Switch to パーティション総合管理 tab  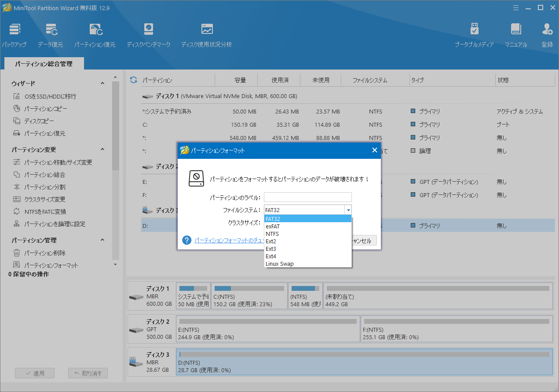point(44,64)
